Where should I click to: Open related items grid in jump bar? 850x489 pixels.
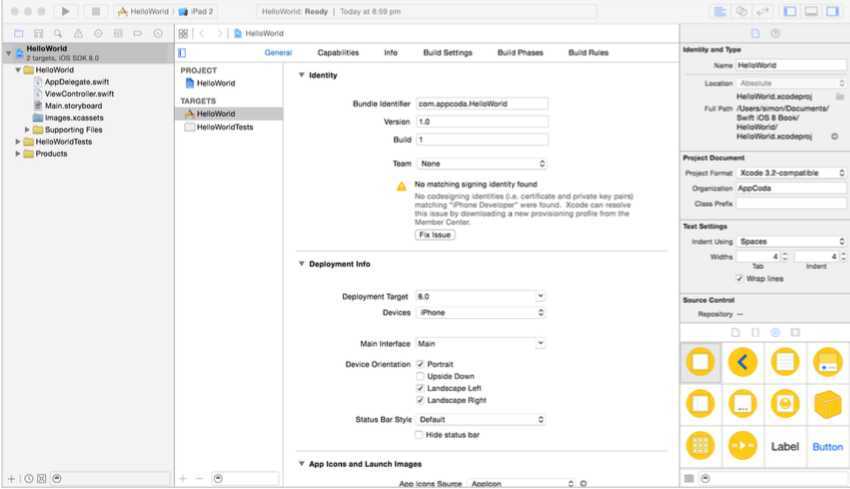pos(183,34)
